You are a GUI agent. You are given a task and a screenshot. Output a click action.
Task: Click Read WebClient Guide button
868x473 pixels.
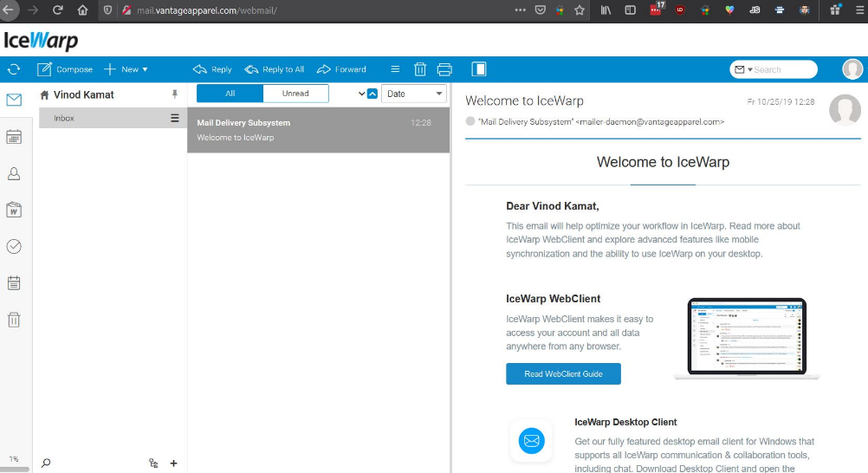click(x=564, y=374)
